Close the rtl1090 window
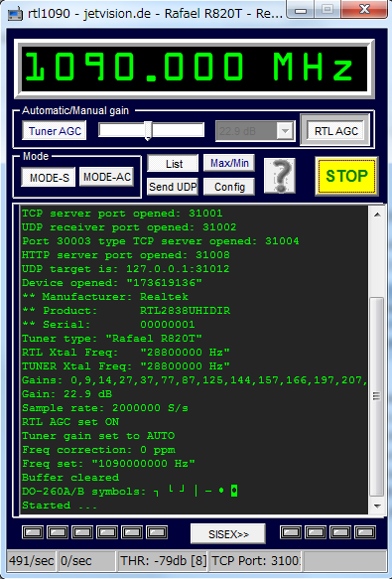 [364, 9]
